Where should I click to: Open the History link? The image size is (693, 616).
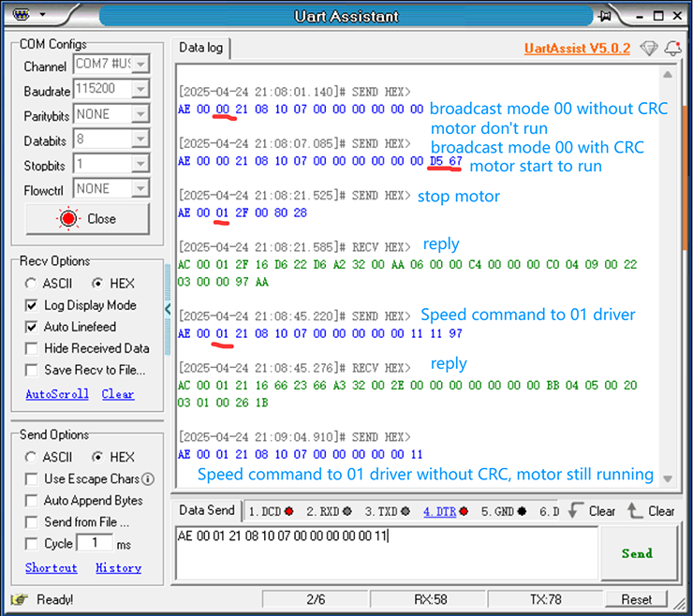click(x=118, y=568)
